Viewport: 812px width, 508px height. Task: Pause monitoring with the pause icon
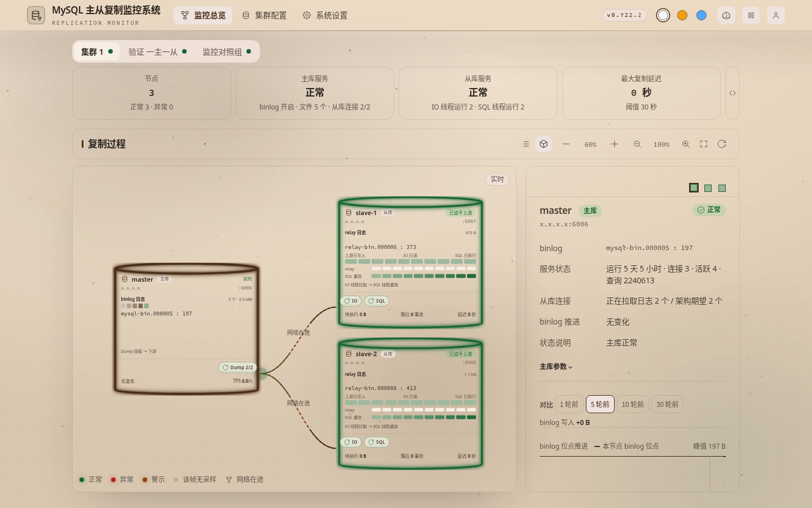click(x=751, y=15)
